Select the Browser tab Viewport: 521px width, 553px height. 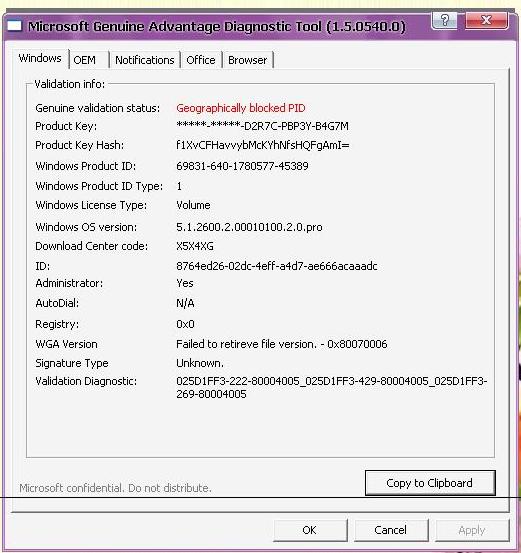[x=247, y=60]
